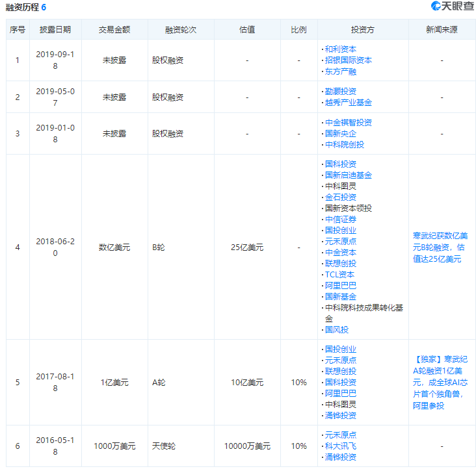Click the round cell 天使轮
476x469 pixels.
(164, 446)
